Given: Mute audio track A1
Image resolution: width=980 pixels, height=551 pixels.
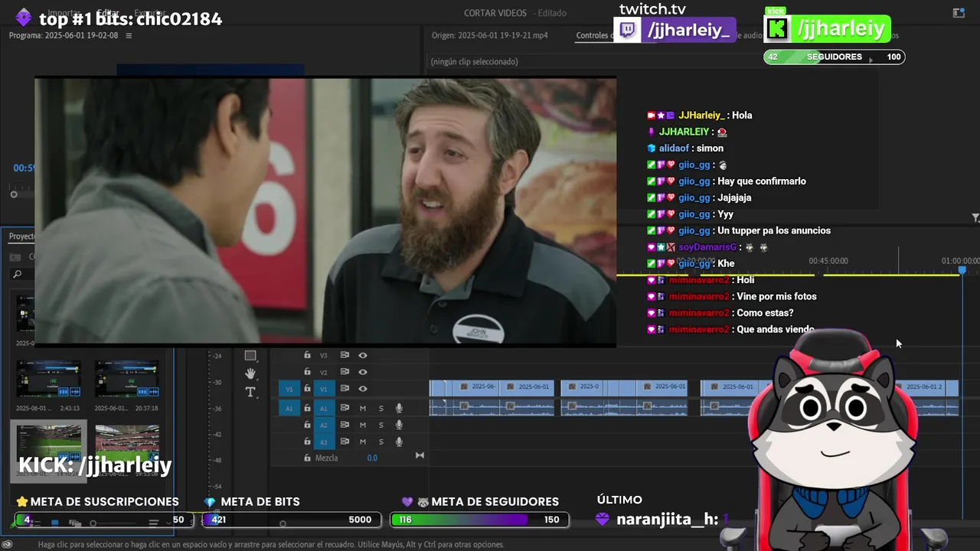Looking at the screenshot, I should (363, 408).
